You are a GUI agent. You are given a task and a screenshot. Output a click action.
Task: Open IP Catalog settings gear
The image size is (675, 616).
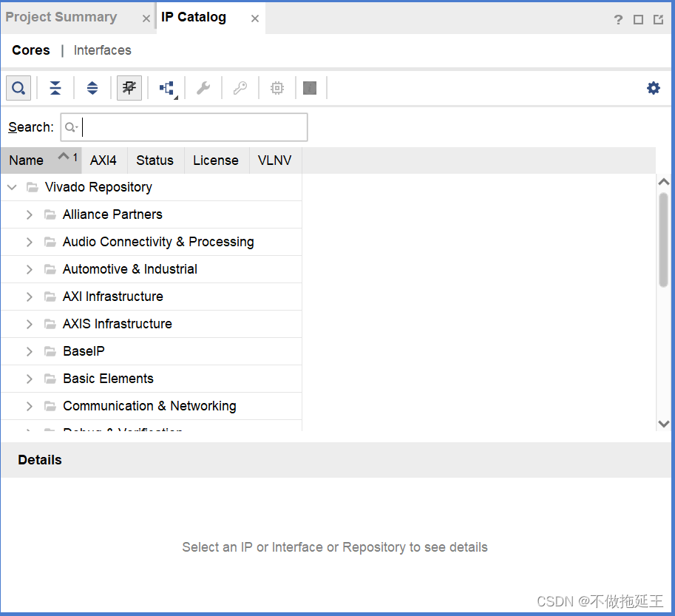tap(654, 88)
